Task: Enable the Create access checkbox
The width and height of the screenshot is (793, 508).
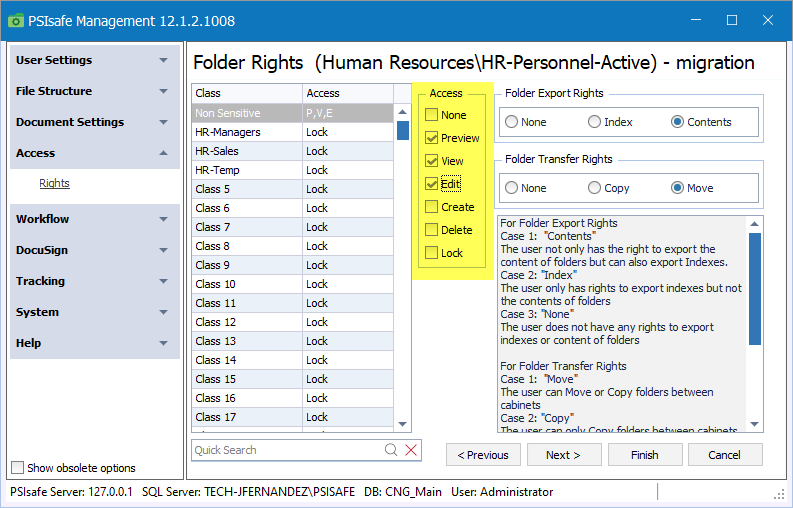Action: coord(431,207)
